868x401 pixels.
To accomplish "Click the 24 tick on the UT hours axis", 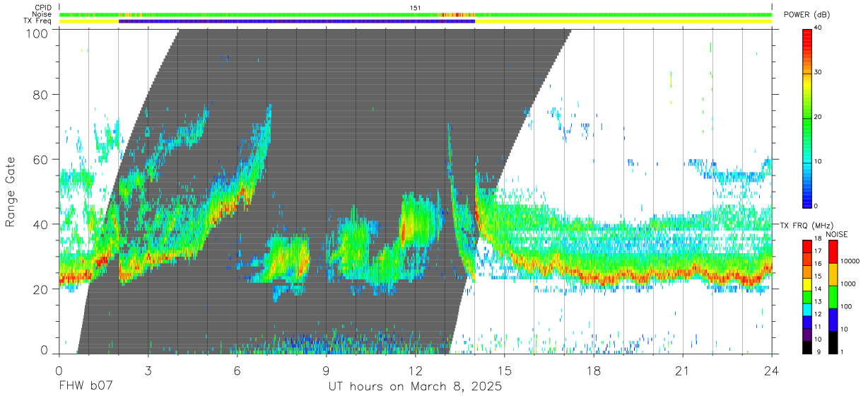I will [772, 370].
